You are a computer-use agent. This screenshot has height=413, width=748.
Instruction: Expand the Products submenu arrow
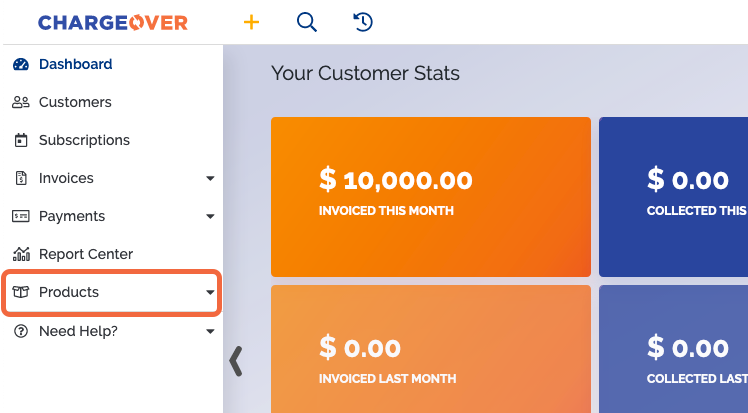click(210, 292)
